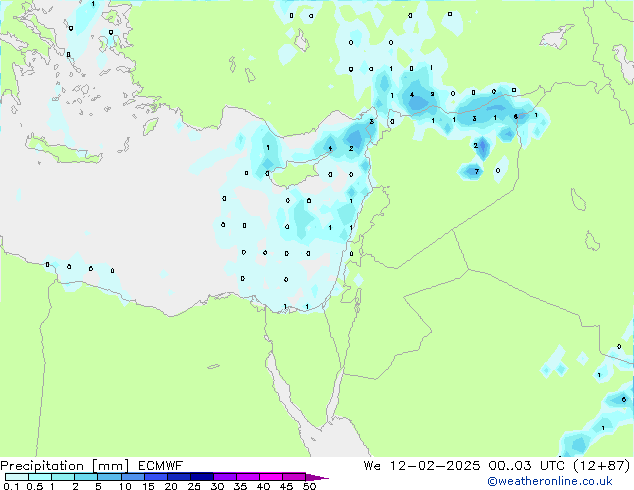This screenshot has height=490, width=634.
Task: Click the 'ECMWF' model label
Action: (161, 466)
